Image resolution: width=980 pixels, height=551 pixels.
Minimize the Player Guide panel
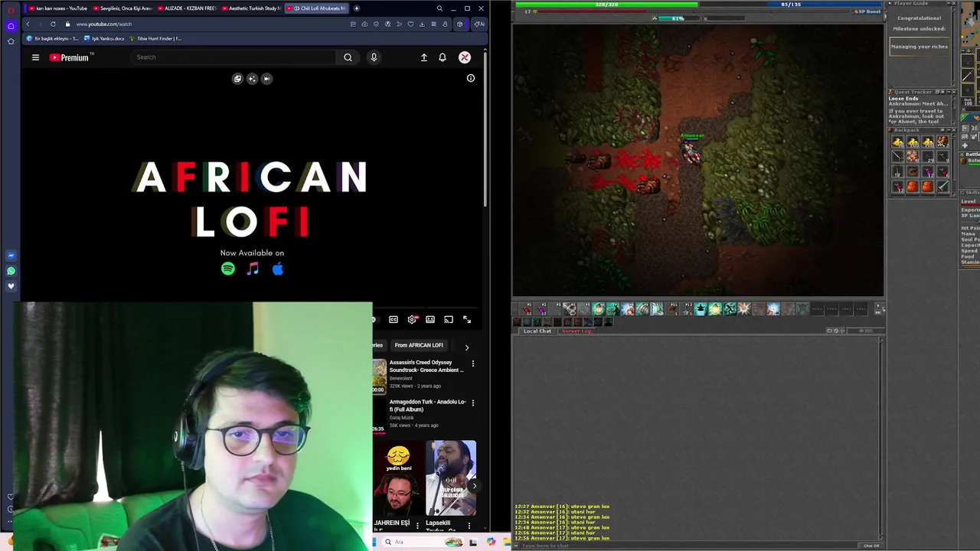pyautogui.click(x=947, y=3)
